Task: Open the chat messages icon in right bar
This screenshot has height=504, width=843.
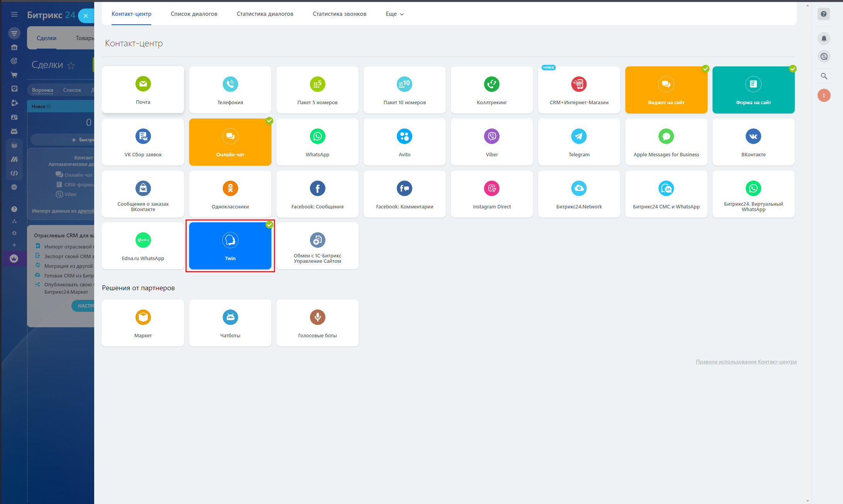Action: (x=824, y=56)
